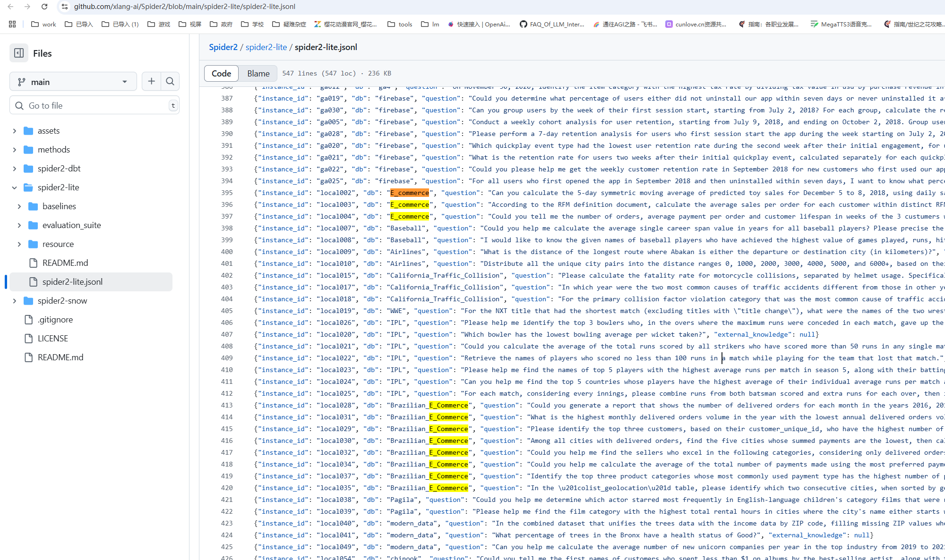The height and width of the screenshot is (560, 945).
Task: Click line number 395
Action: (227, 193)
